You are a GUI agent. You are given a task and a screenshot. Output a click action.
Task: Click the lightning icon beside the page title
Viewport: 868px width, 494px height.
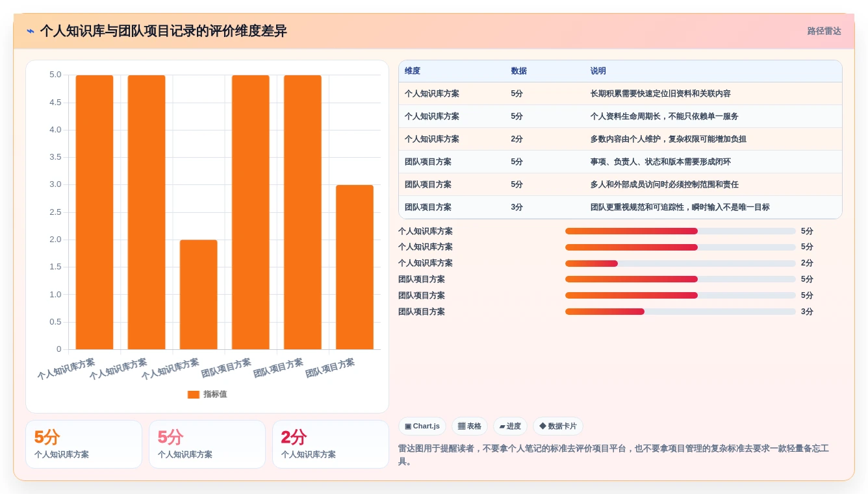pyautogui.click(x=31, y=31)
